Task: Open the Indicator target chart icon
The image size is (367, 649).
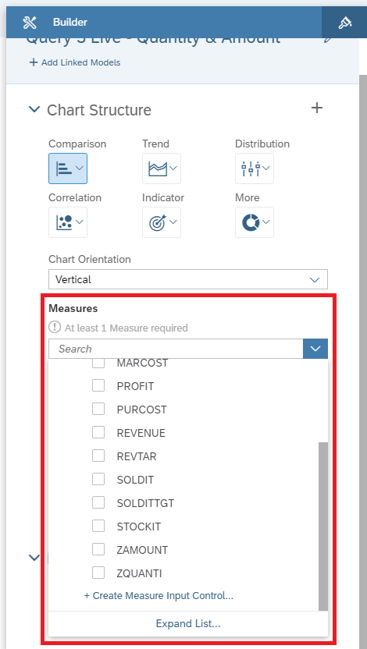Action: [x=161, y=222]
